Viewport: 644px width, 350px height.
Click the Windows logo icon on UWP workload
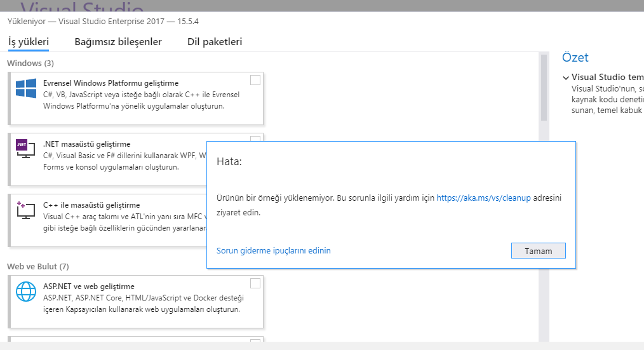point(26,88)
